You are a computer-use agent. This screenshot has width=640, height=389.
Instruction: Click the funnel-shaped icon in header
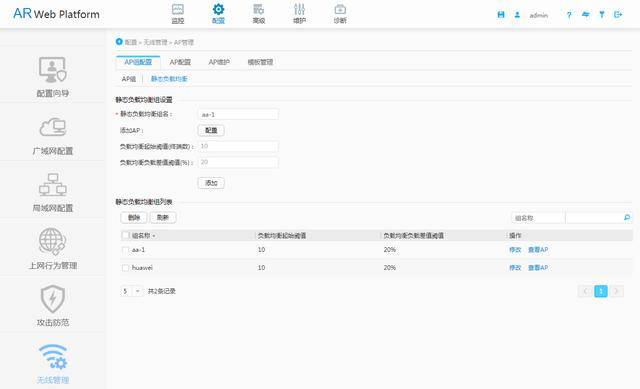[602, 15]
